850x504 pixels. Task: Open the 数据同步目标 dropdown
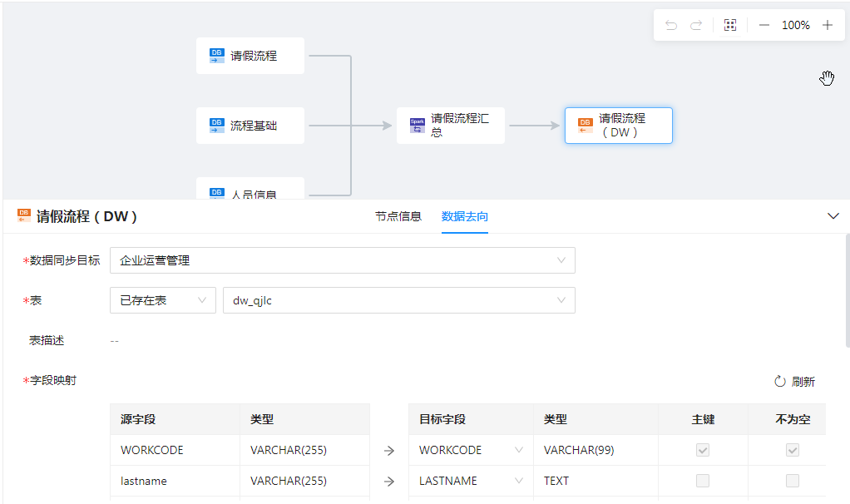point(342,260)
